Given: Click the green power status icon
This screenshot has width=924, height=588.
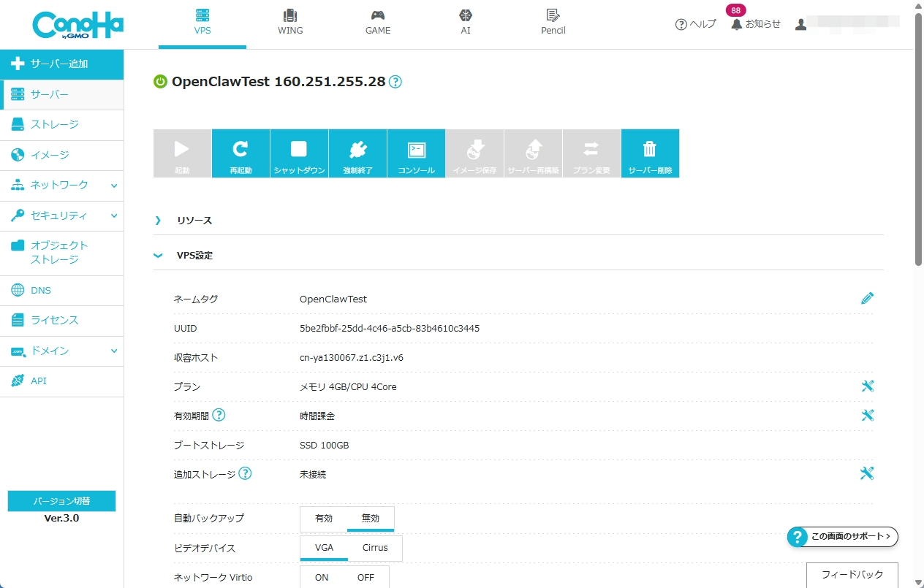Looking at the screenshot, I should (160, 82).
